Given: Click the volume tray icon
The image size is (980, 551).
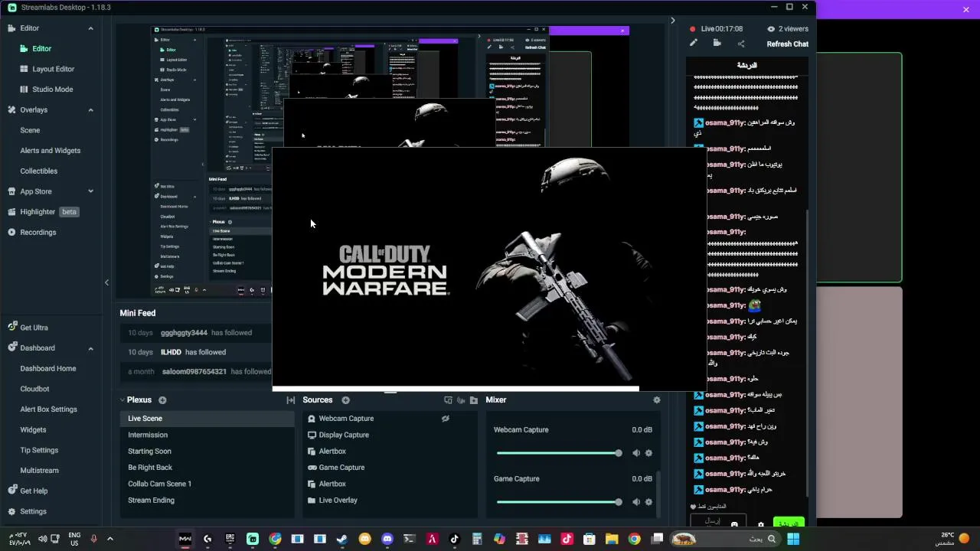Looking at the screenshot, I should click(x=42, y=539).
